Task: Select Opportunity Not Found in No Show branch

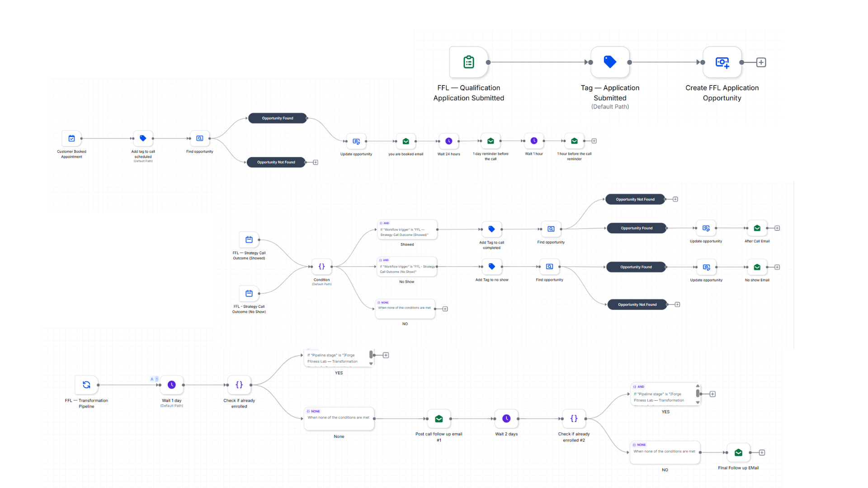Action: 637,305
